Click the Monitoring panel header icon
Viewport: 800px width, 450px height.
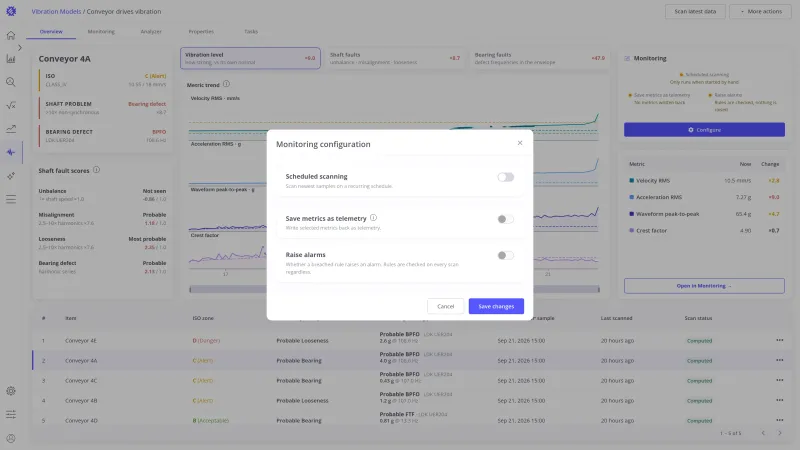pyautogui.click(x=627, y=59)
